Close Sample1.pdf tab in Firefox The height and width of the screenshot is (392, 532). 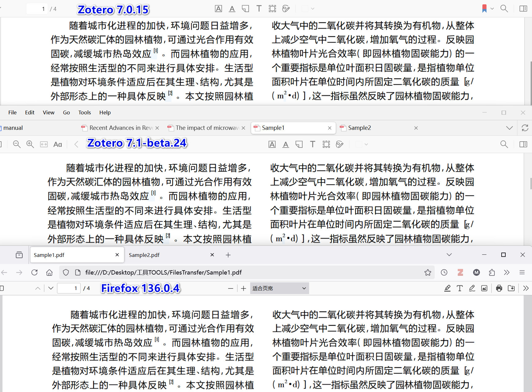117,255
